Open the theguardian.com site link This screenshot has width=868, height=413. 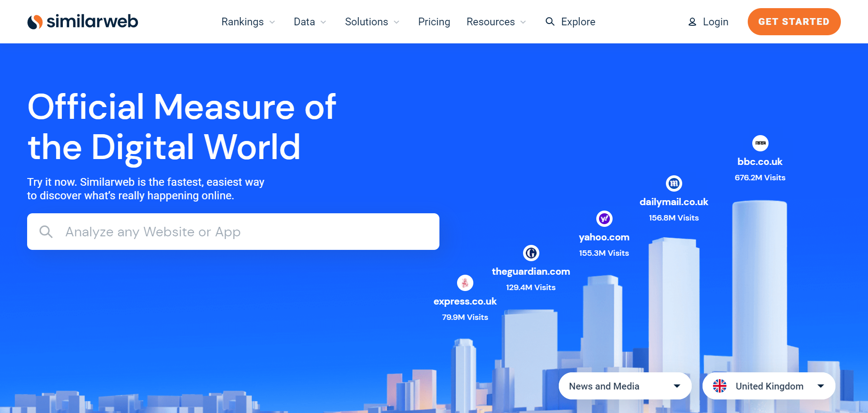click(531, 272)
